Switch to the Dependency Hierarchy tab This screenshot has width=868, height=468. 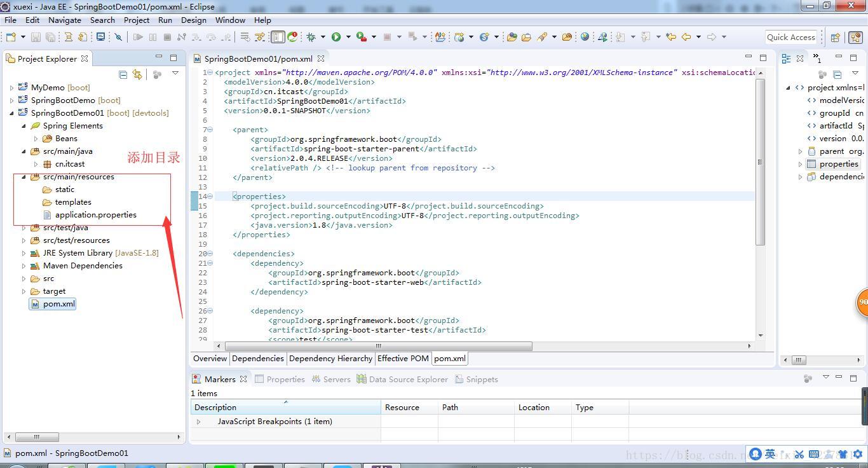[x=330, y=359]
